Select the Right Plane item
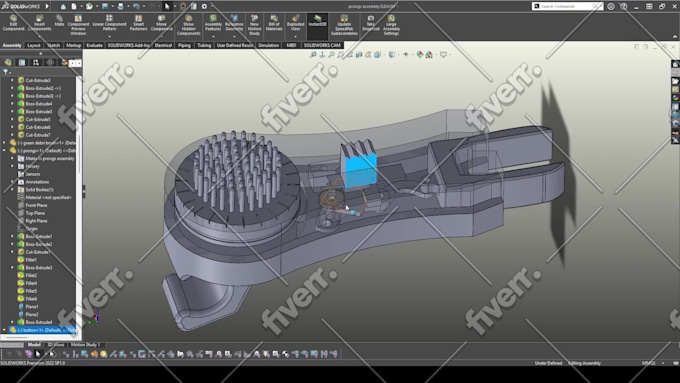Screen dimensions: 680x383 (36, 221)
